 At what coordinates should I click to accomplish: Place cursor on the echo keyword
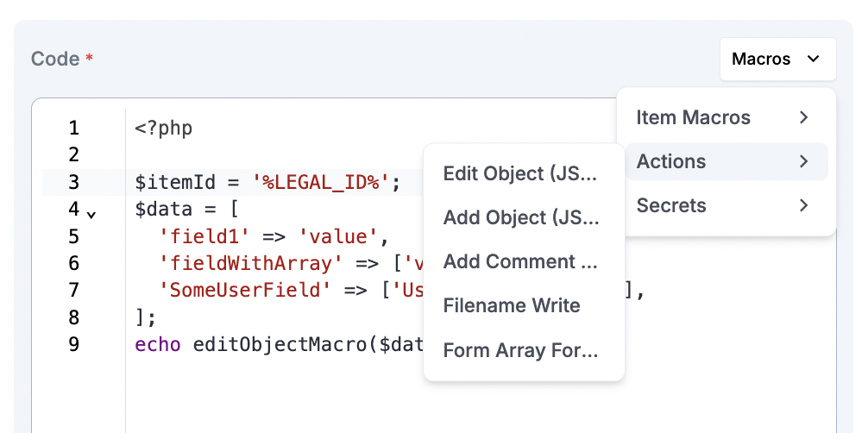158,344
